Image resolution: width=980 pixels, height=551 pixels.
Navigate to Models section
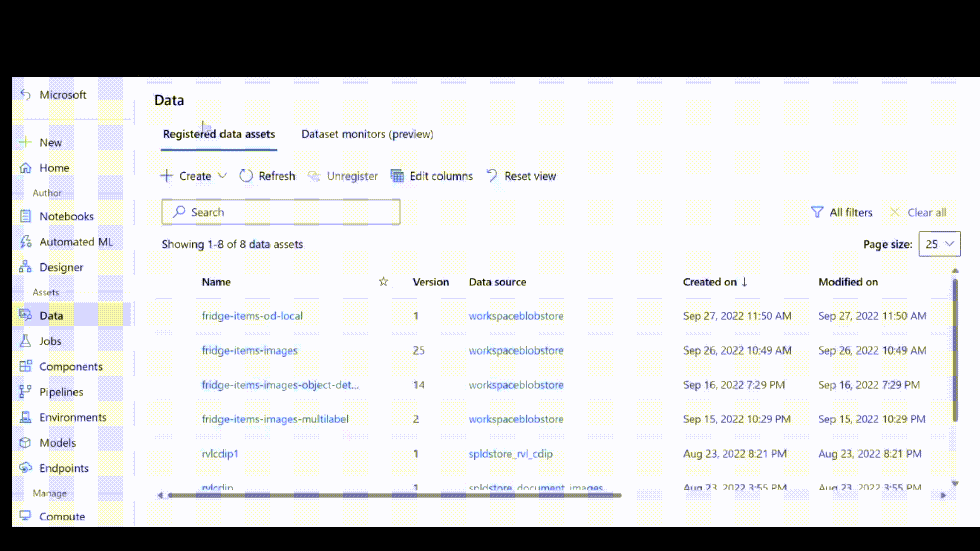58,443
